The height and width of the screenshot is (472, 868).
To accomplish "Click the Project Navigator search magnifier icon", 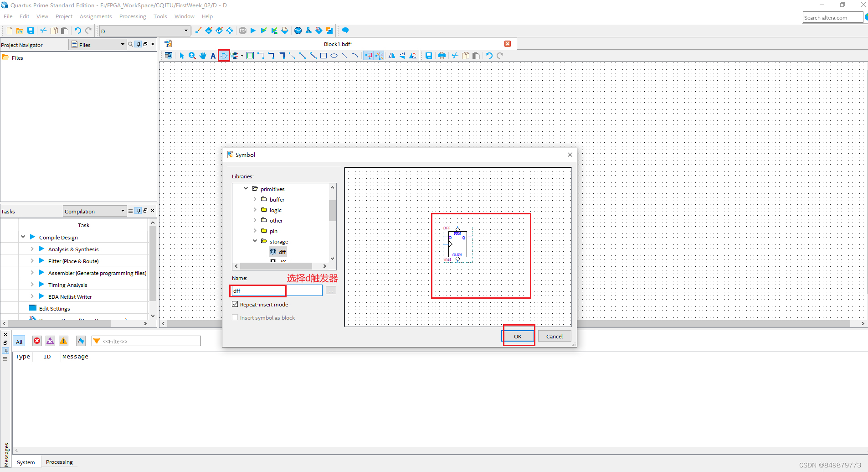I will (x=131, y=44).
